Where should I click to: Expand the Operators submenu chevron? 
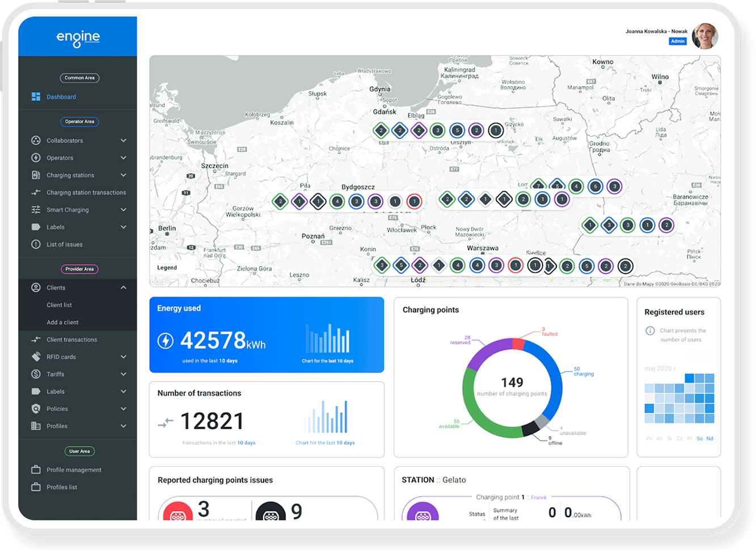pyautogui.click(x=124, y=158)
